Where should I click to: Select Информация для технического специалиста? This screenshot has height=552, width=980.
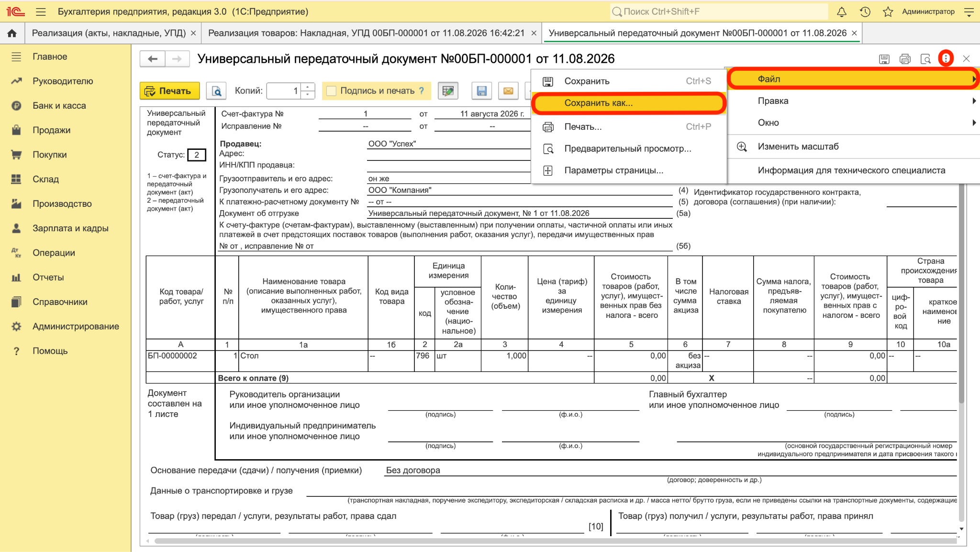pyautogui.click(x=853, y=170)
